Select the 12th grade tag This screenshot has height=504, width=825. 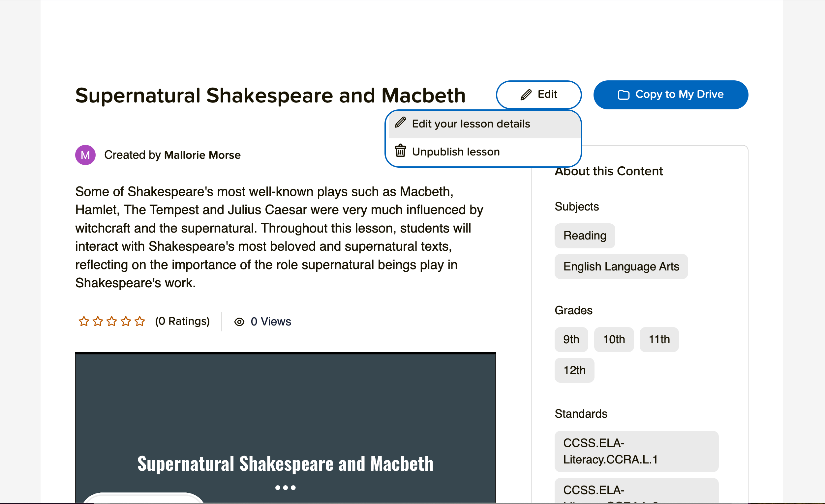(x=574, y=370)
